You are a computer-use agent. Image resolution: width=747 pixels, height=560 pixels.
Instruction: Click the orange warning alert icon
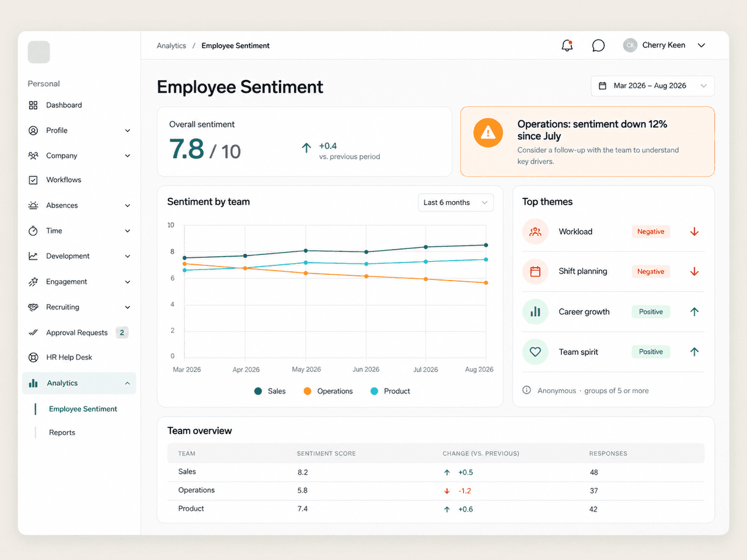pyautogui.click(x=488, y=132)
